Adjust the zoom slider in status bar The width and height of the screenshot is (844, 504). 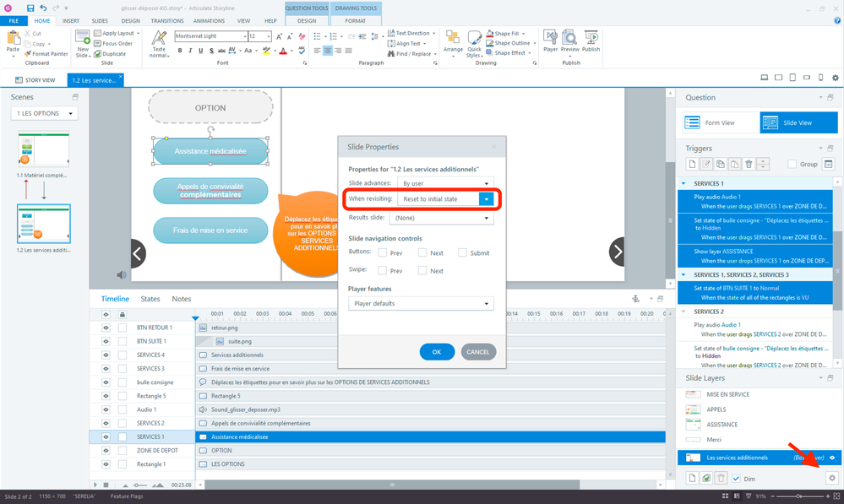click(799, 496)
